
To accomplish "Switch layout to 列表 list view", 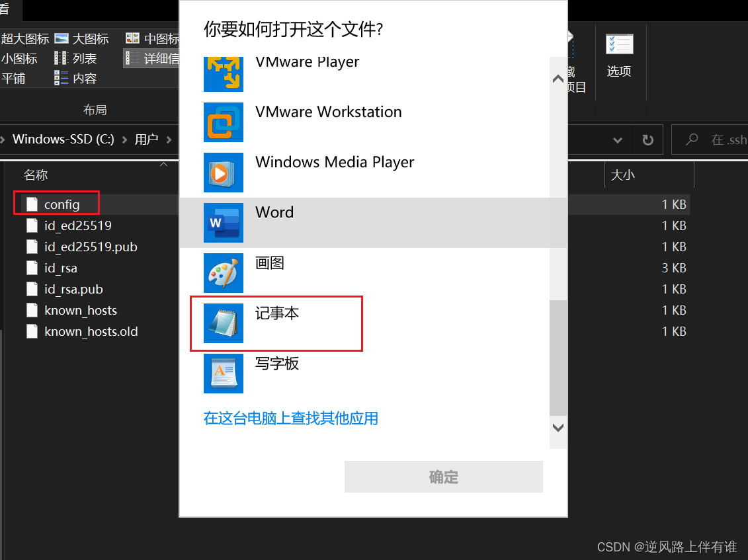I will coord(75,58).
